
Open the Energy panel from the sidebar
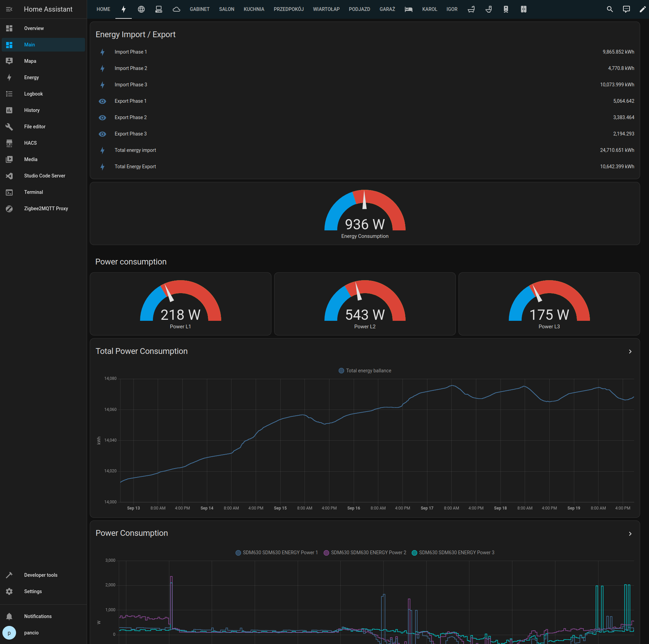tap(31, 77)
